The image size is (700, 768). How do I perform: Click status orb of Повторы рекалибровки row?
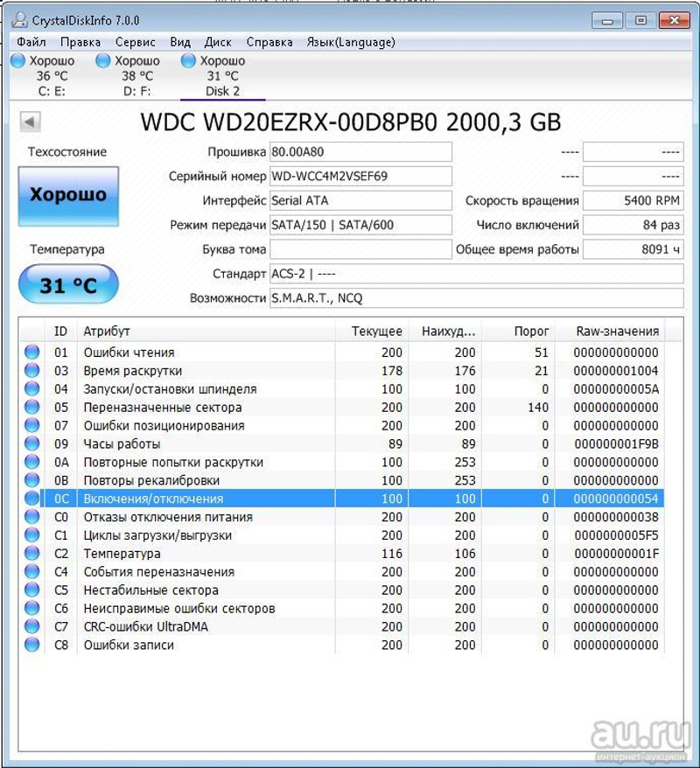click(32, 480)
